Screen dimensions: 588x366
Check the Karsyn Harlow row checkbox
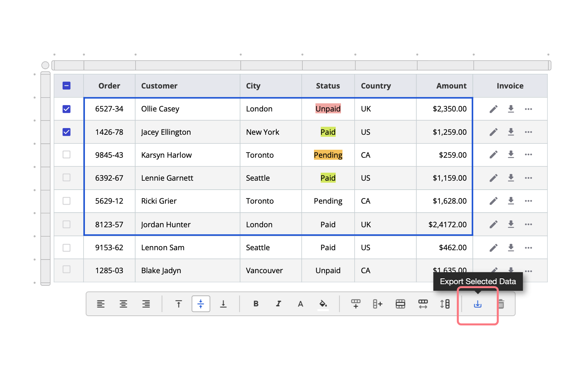(67, 155)
